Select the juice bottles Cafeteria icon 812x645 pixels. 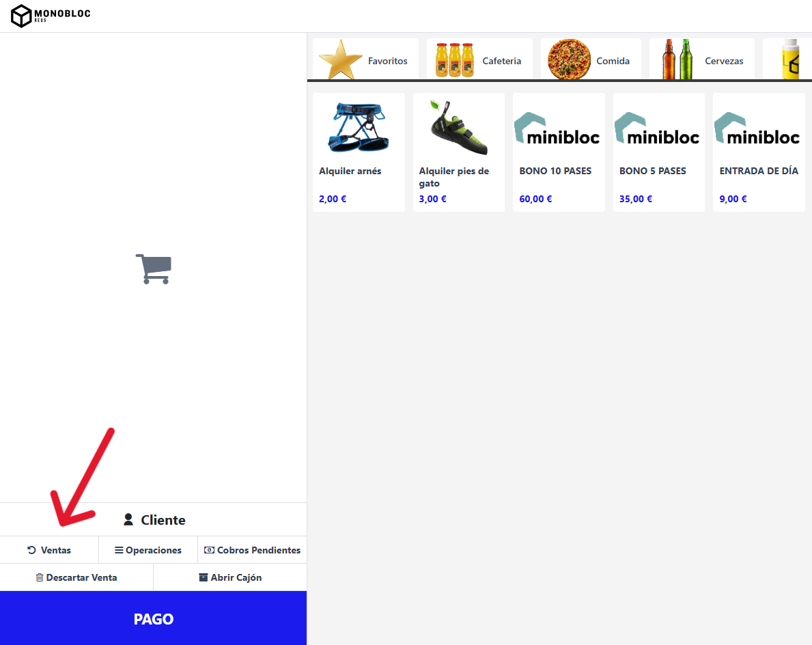(455, 60)
